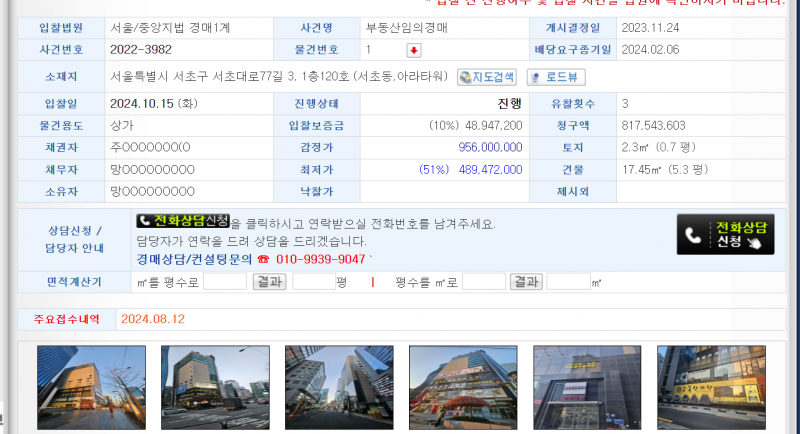The height and width of the screenshot is (434, 800).
Task: Click the 서울/중앙지법 경매1계 court text
Action: pyautogui.click(x=170, y=28)
